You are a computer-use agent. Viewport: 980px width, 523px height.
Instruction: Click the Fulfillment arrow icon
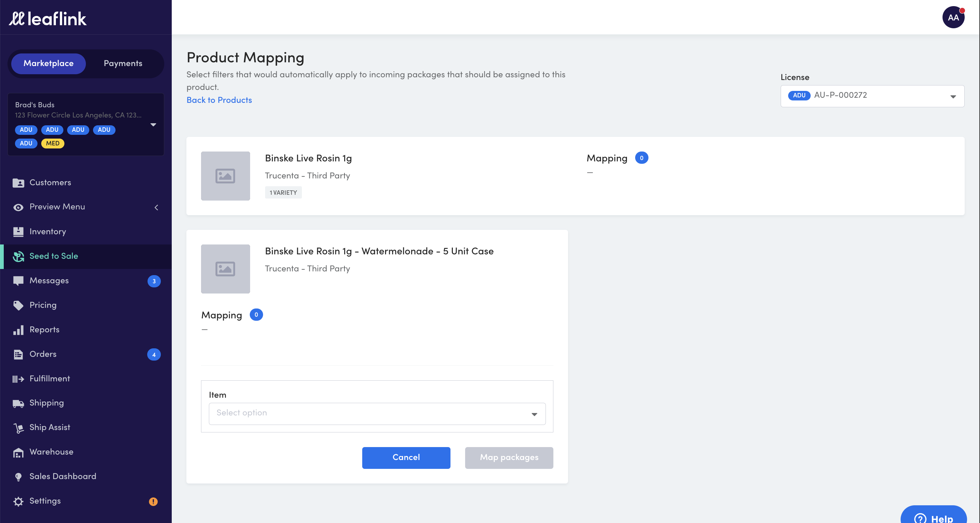pyautogui.click(x=18, y=379)
